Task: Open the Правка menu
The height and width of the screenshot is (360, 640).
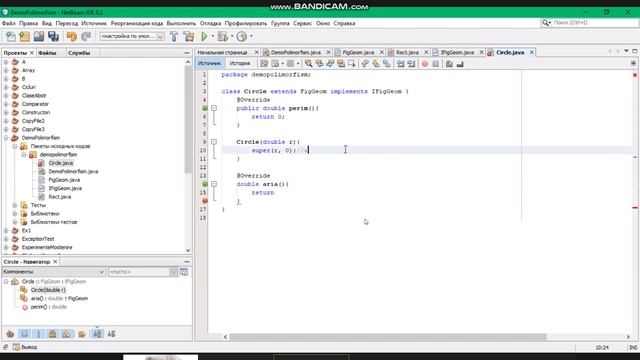Action: 29,23
